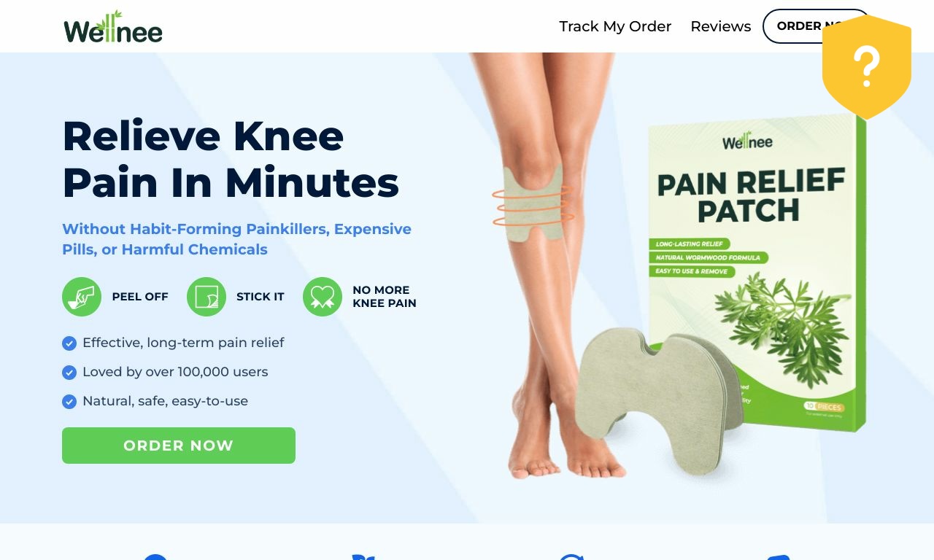934x560 pixels.
Task: Click the PEEL OFF label text
Action: (x=140, y=297)
